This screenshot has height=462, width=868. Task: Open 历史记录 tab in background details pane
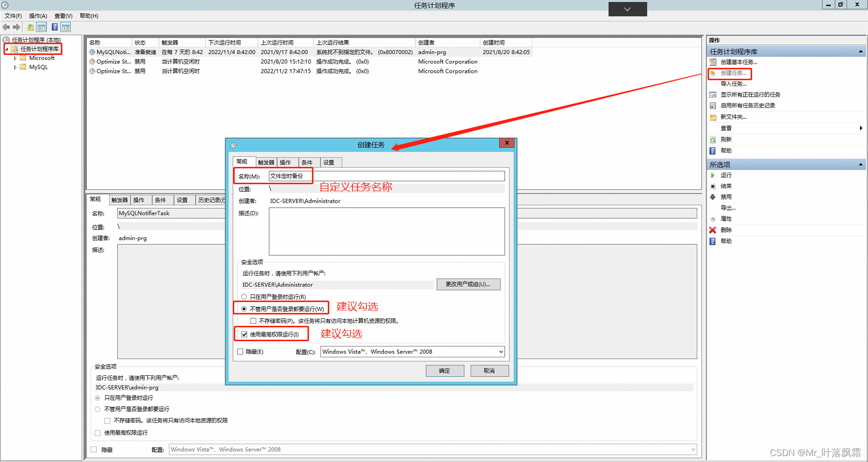[211, 200]
